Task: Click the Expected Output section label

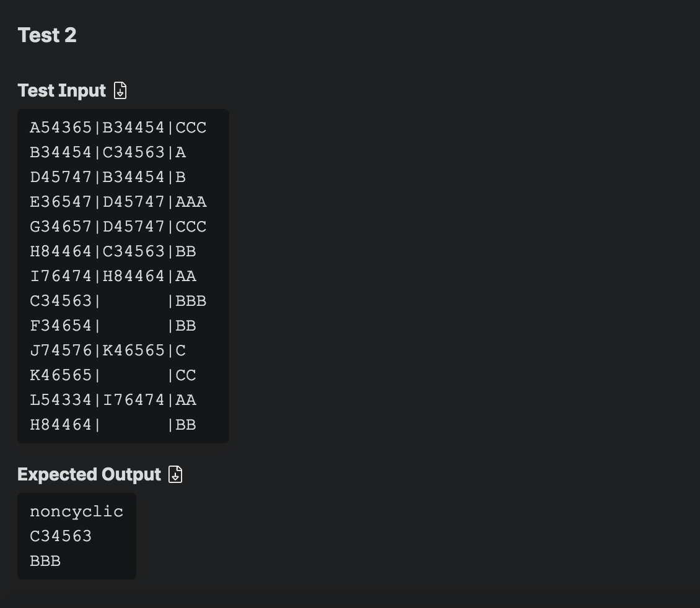Action: coord(89,474)
